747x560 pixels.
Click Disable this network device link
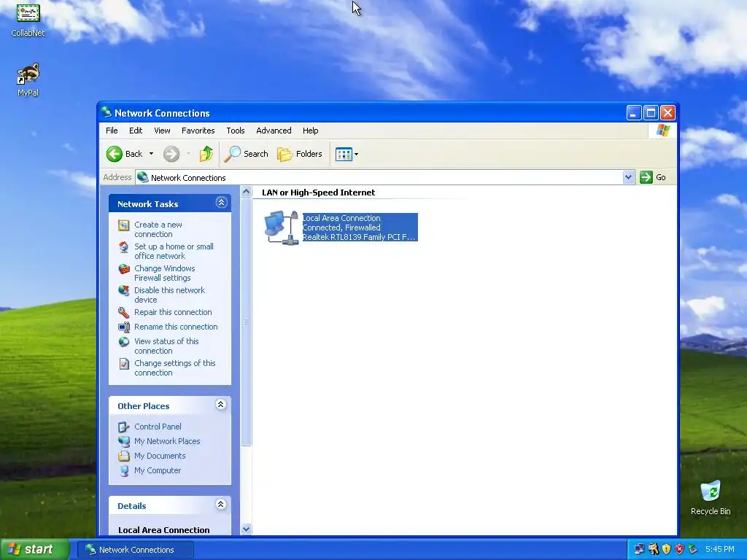click(x=169, y=295)
